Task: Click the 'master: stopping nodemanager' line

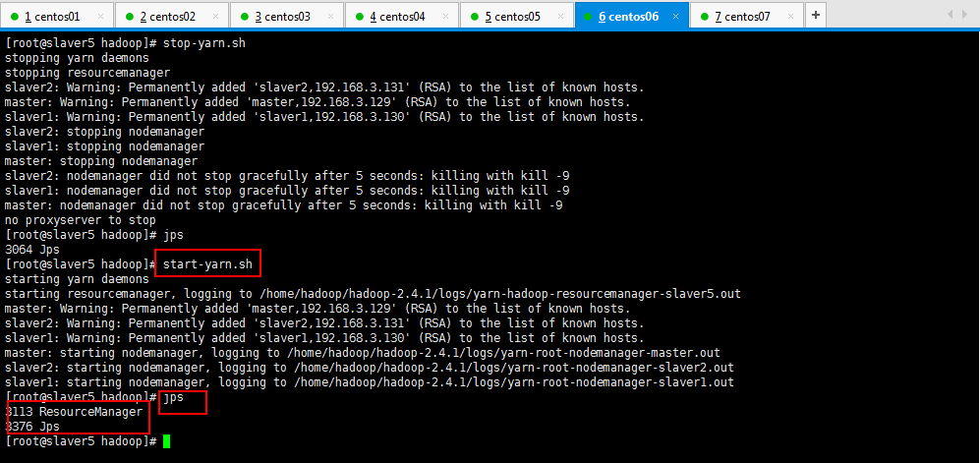Action: click(x=100, y=161)
